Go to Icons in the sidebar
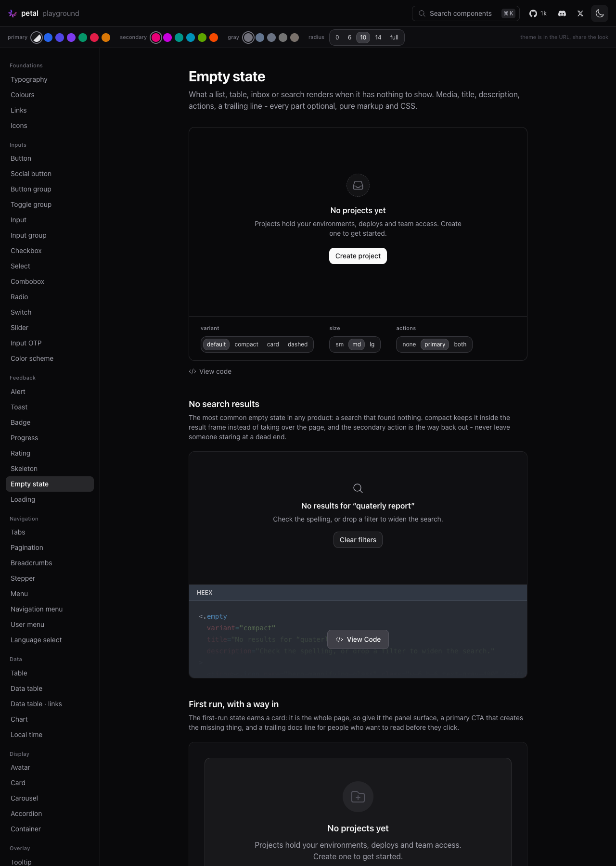Screen dimensions: 616x866 click(x=50, y=126)
